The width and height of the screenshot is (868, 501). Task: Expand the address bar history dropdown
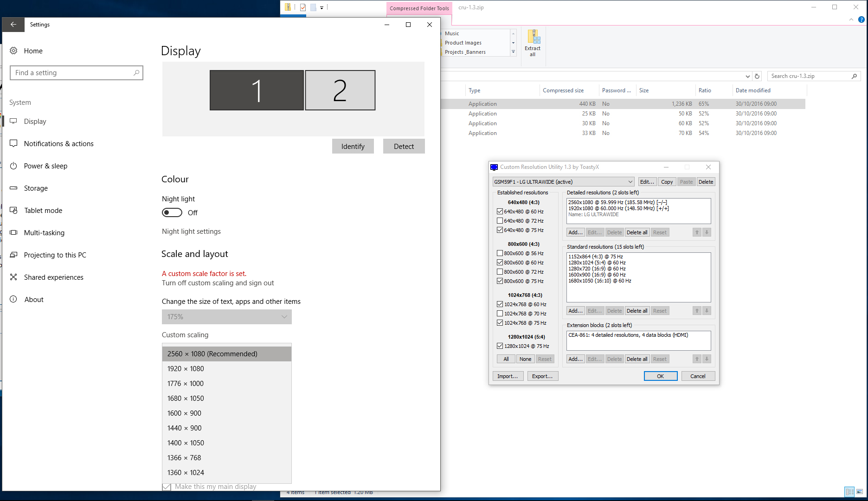(x=747, y=76)
